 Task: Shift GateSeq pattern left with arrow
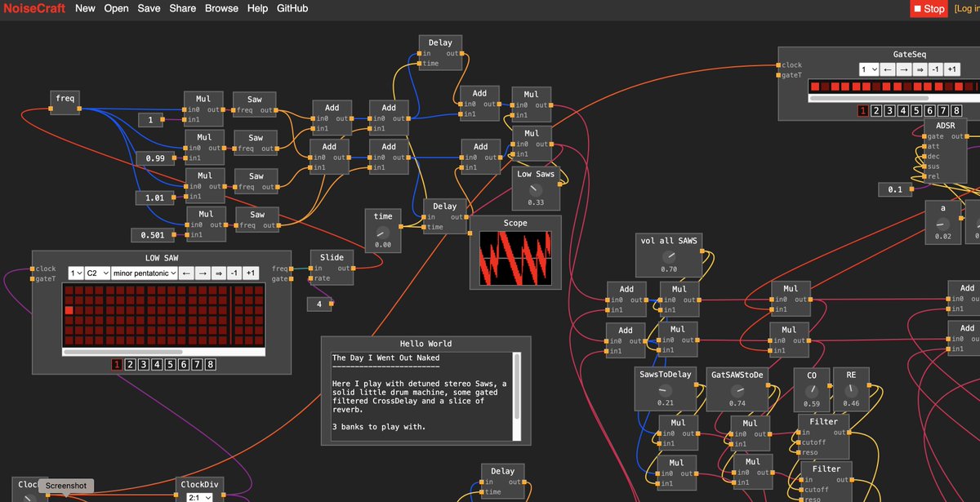click(888, 69)
